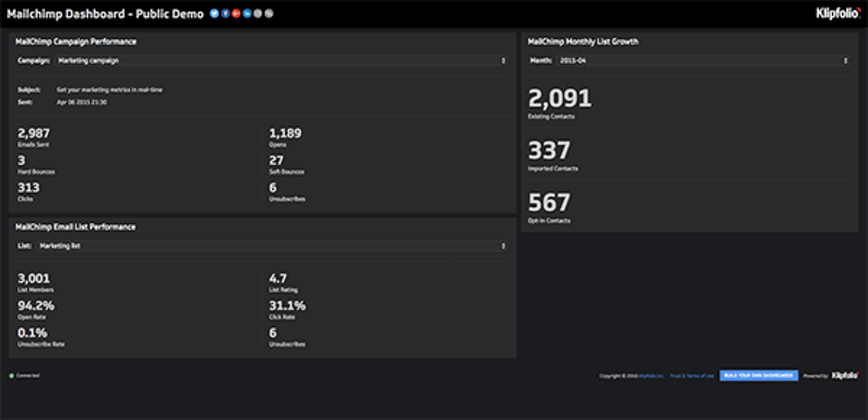This screenshot has height=420, width=868.
Task: Open the Klipfolio Inc. footer link
Action: [x=651, y=376]
